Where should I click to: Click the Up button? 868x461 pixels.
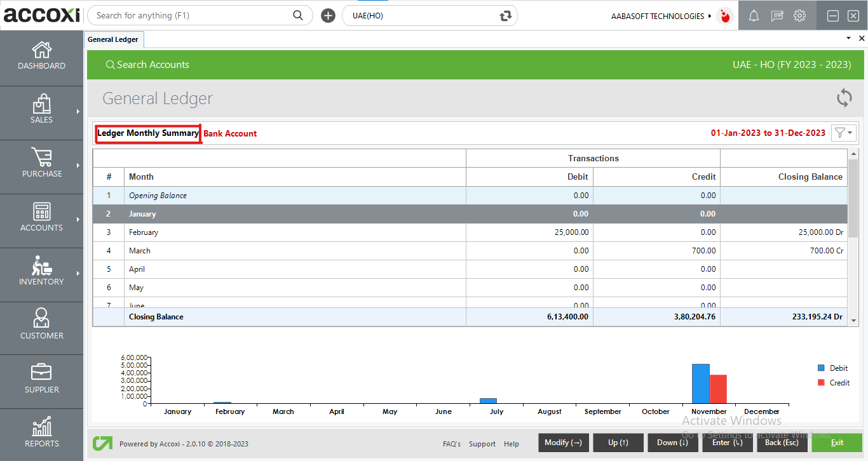click(x=618, y=443)
